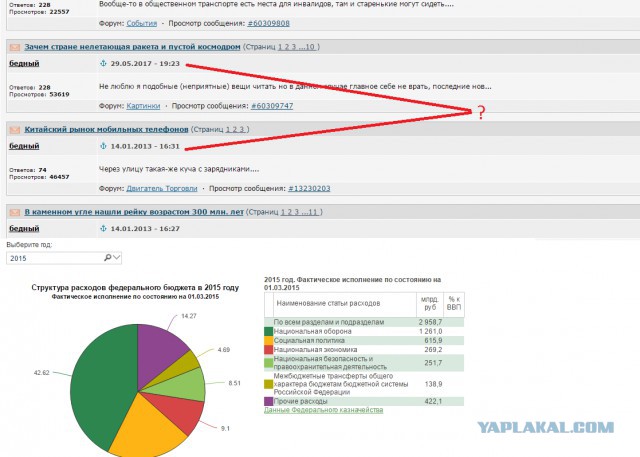Viewport: 640px width, 457px height.
Task: Click olive 'Межбюджетные трансферты' legend swatch
Action: coord(269,384)
